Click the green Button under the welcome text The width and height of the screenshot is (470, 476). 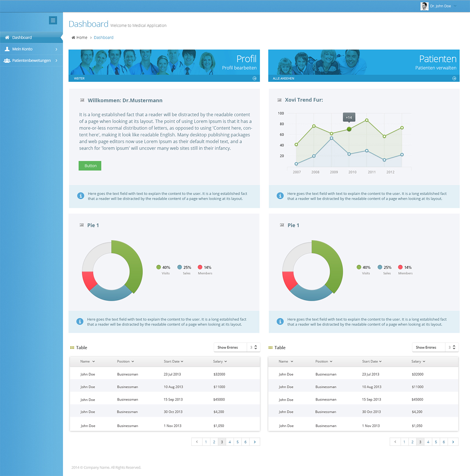pos(90,165)
